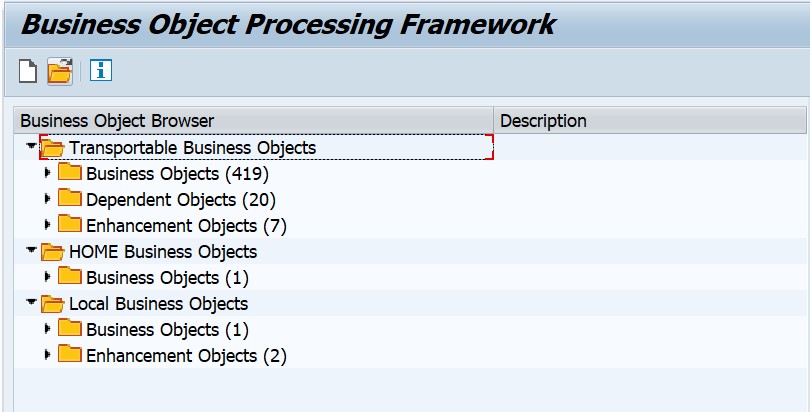
Task: Expand the Dependent Objects (20) node
Action: point(48,199)
